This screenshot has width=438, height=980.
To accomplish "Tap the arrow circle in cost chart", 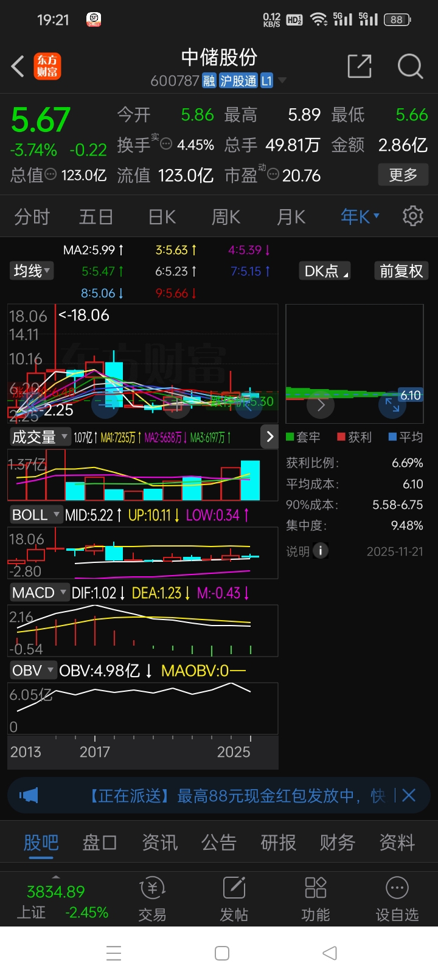I will 321,405.
